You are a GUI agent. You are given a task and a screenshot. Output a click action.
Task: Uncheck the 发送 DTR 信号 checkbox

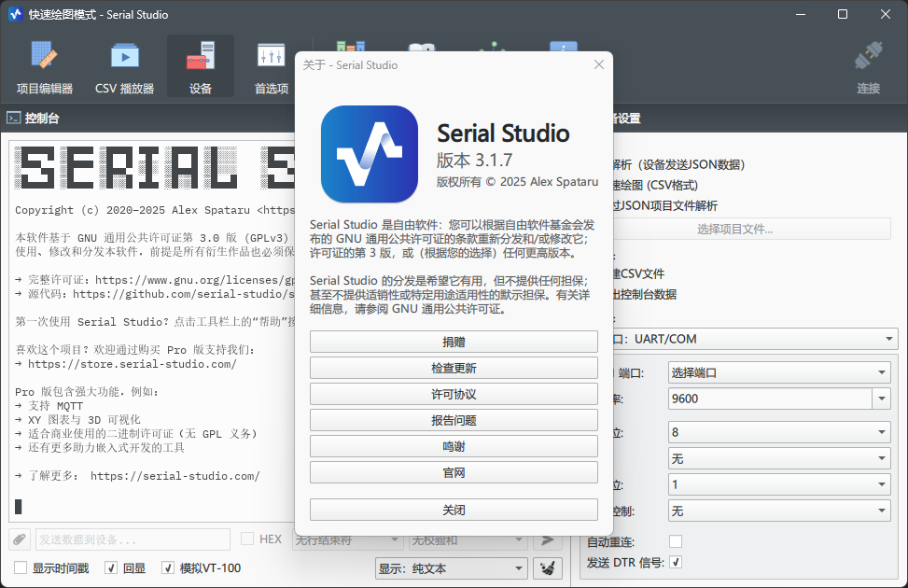point(676,561)
